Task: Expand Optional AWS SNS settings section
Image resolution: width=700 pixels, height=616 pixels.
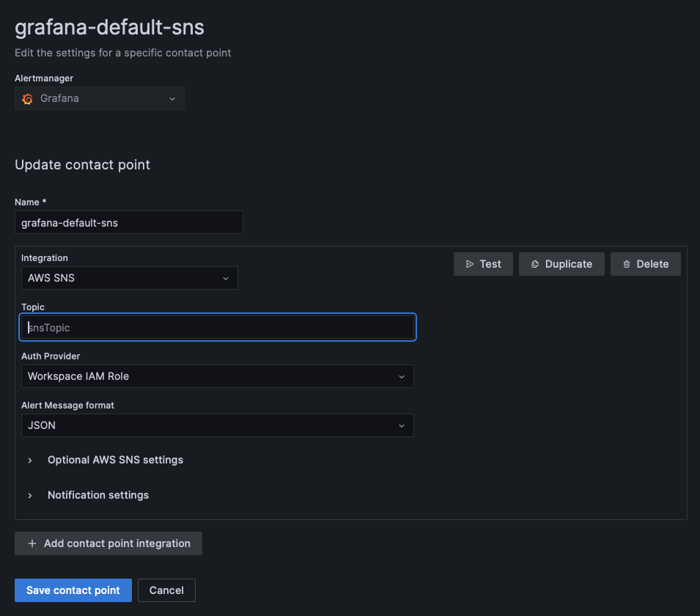Action: pos(115,460)
